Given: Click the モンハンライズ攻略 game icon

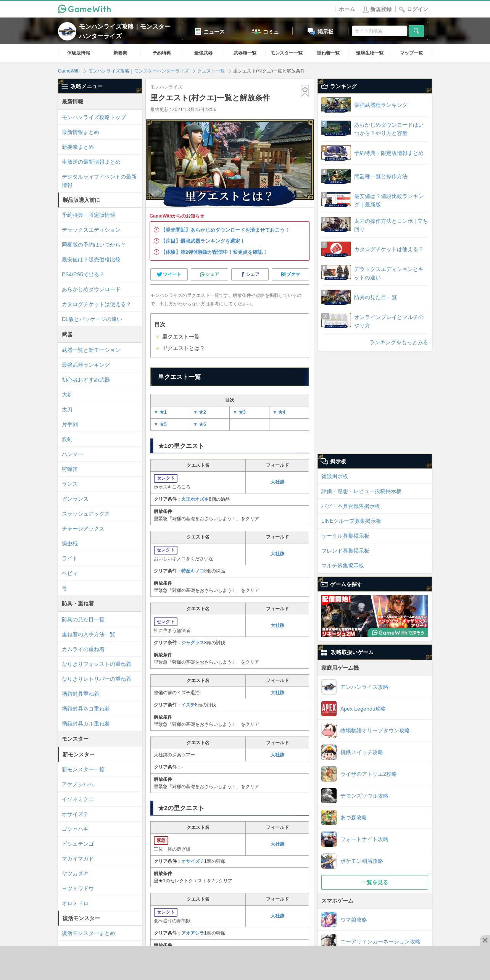Looking at the screenshot, I should 329,687.
